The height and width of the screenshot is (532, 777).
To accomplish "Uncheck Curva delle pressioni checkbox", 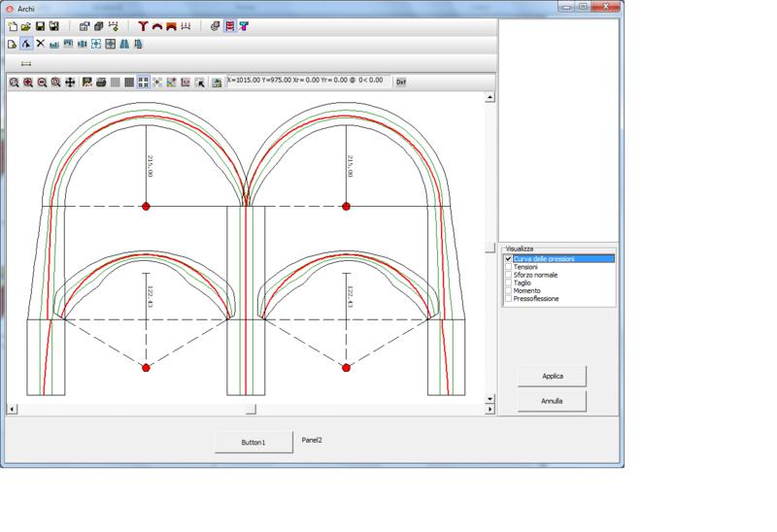I will 508,258.
